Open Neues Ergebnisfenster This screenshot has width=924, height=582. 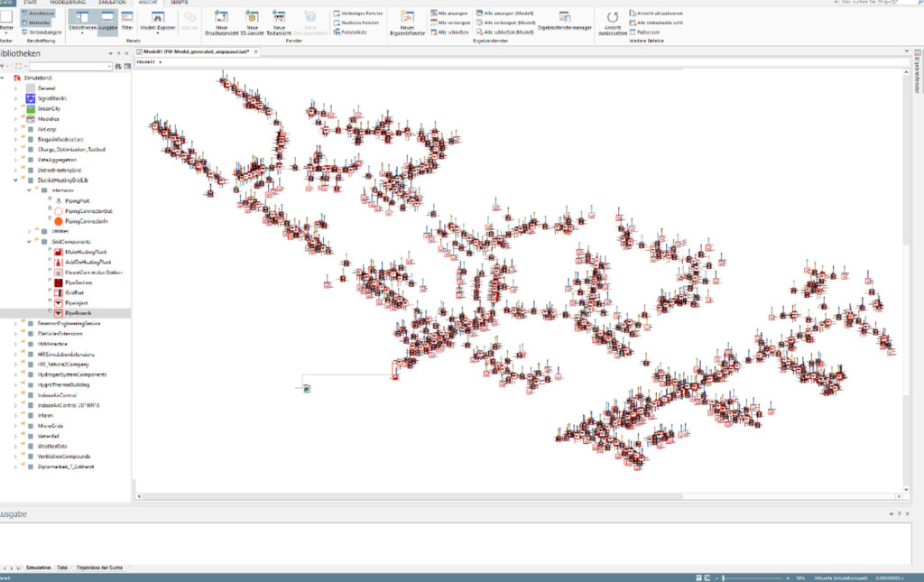[x=407, y=23]
